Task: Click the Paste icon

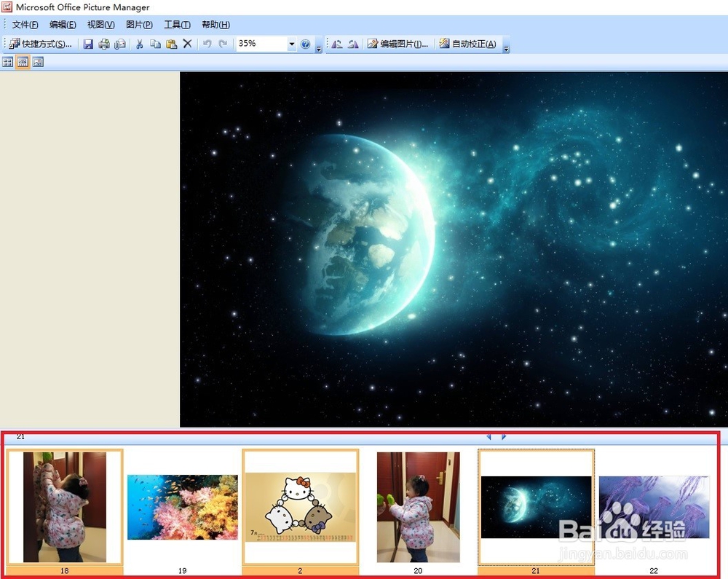Action: pos(170,44)
